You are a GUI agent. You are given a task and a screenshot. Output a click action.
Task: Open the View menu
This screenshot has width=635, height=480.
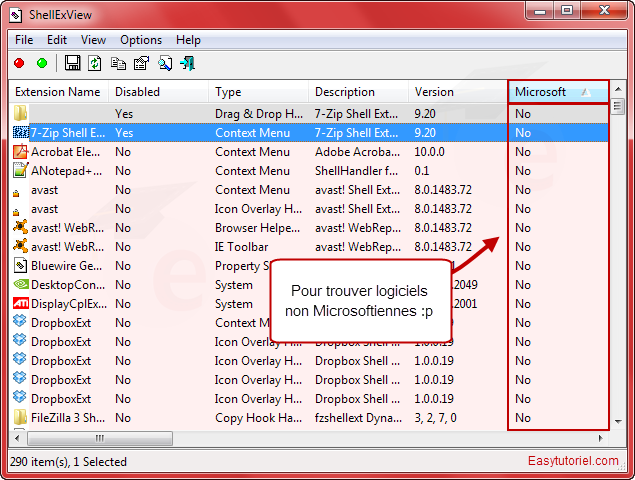coord(93,40)
